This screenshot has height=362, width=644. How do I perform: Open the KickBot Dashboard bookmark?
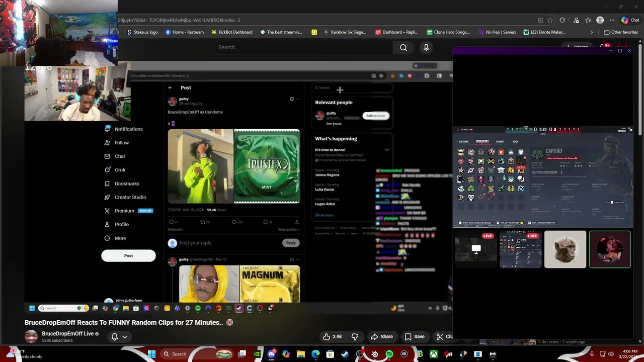point(232,32)
